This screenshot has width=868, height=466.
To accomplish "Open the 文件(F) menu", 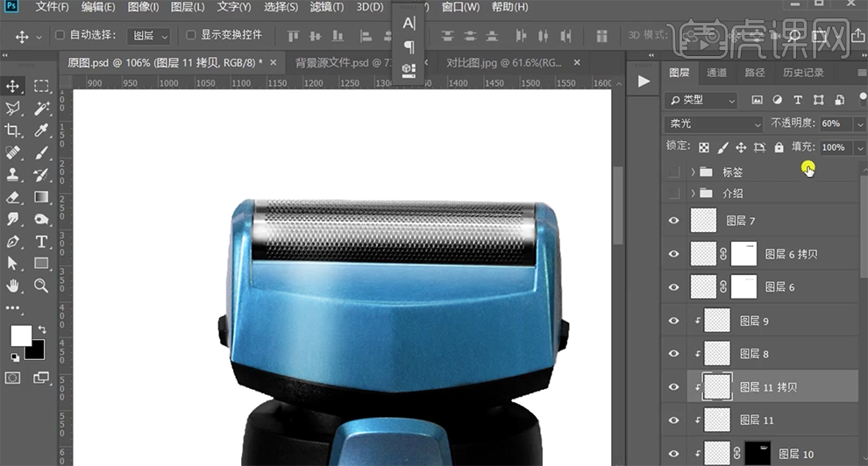I will coord(52,7).
